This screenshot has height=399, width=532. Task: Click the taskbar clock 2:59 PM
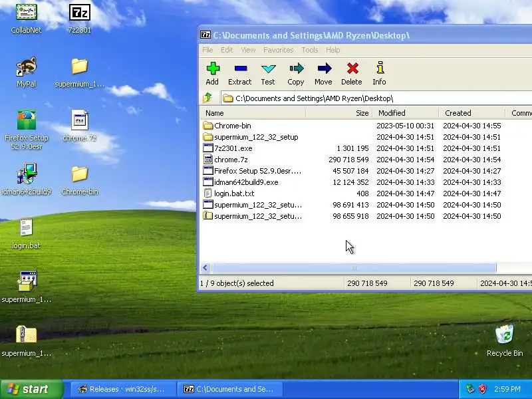pos(507,389)
